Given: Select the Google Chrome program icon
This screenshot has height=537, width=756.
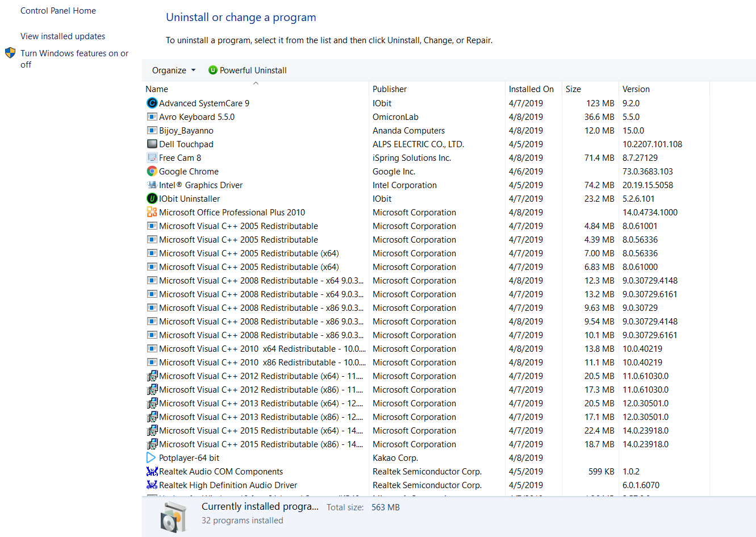Looking at the screenshot, I should [152, 171].
